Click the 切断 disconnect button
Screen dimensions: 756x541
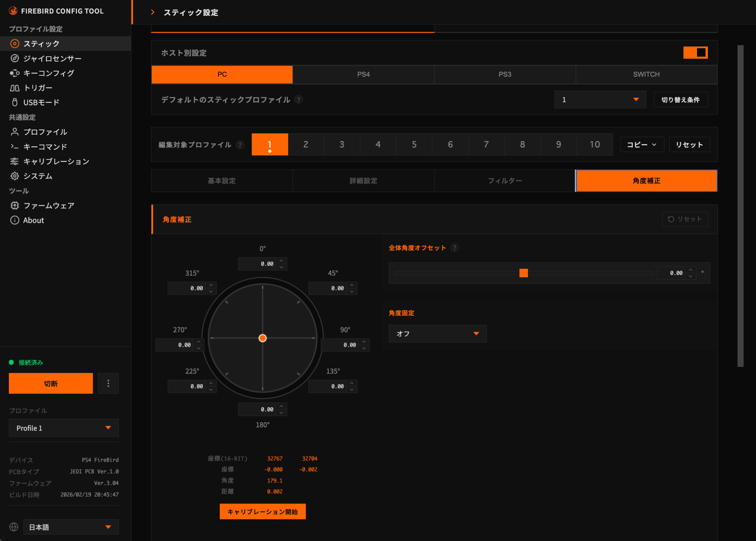pos(51,383)
